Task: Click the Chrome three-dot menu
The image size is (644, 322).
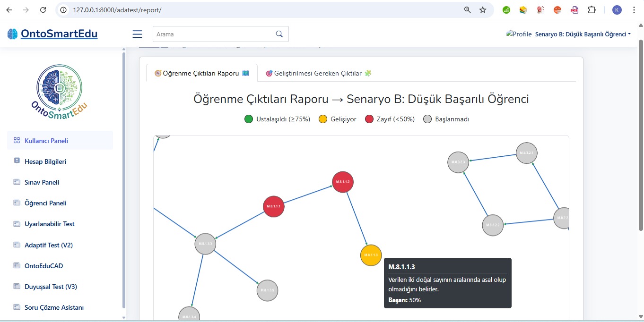Action: pyautogui.click(x=634, y=10)
